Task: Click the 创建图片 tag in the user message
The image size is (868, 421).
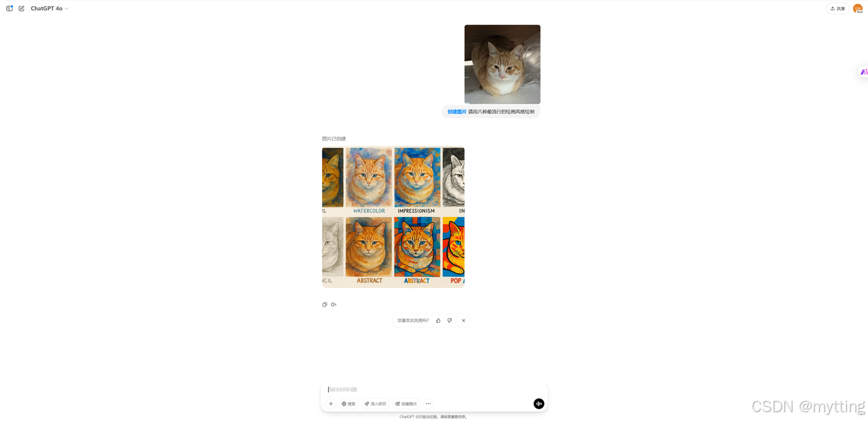Action: tap(457, 112)
